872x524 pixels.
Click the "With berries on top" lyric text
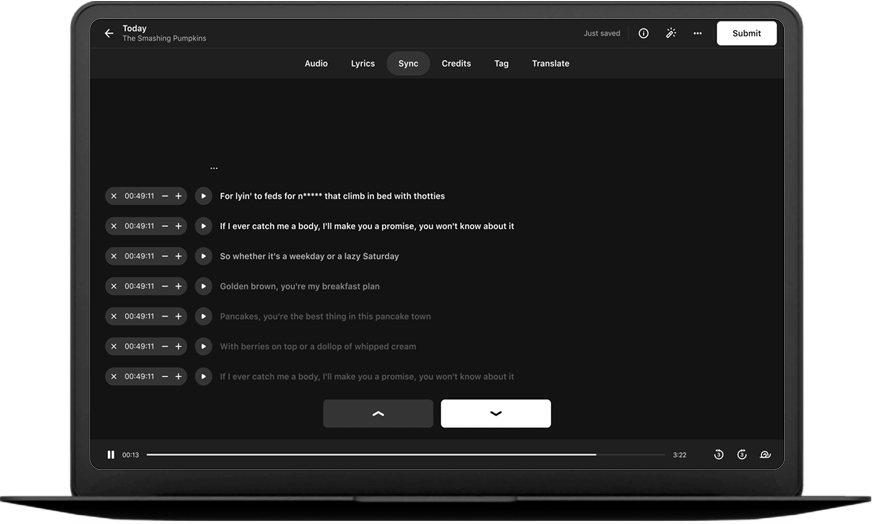(318, 346)
